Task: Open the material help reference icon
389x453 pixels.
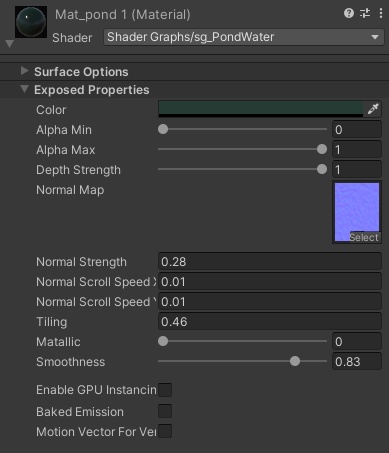Action: pos(349,13)
